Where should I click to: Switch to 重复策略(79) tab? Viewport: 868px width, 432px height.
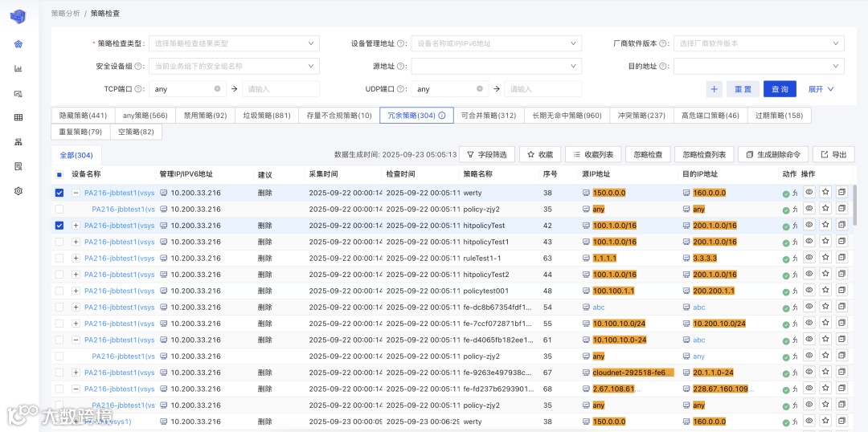(80, 132)
